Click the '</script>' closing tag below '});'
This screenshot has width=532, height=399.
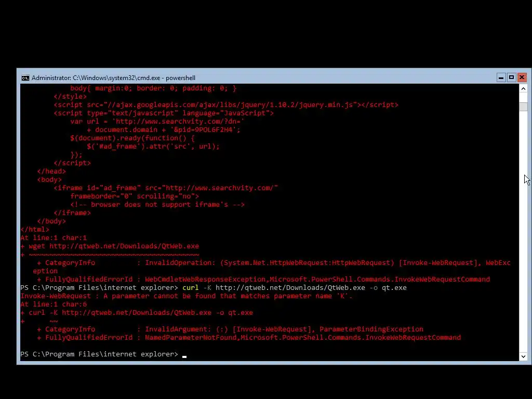(x=72, y=163)
